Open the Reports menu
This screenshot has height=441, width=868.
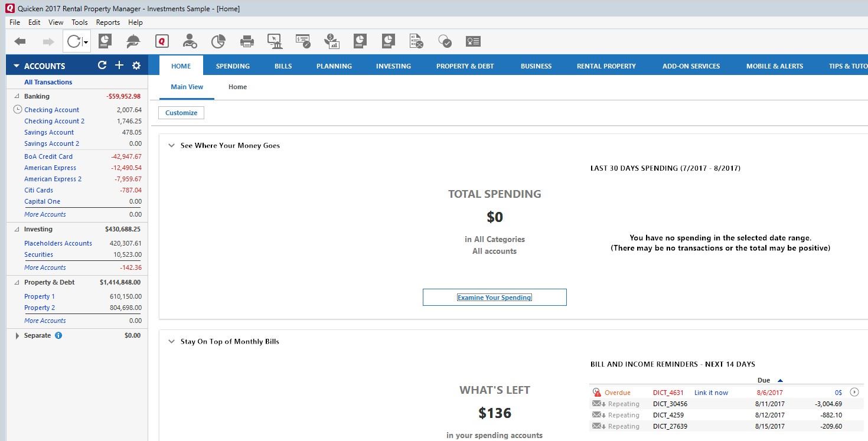[x=107, y=22]
